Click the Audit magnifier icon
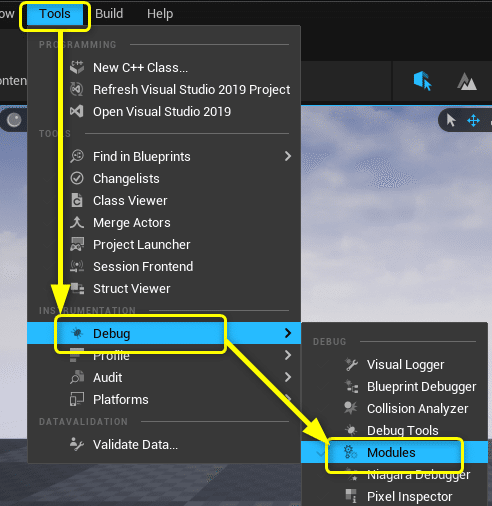The height and width of the screenshot is (506, 492). click(x=77, y=377)
